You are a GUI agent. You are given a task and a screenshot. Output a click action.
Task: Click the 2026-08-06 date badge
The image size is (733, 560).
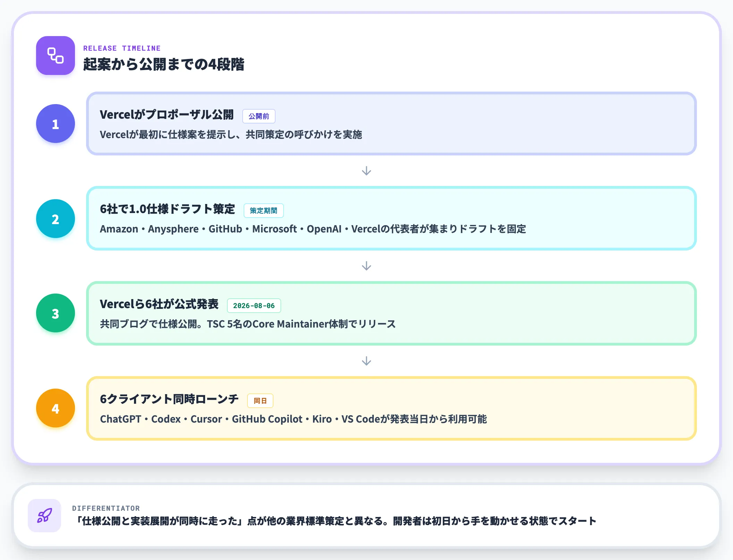coord(254,306)
